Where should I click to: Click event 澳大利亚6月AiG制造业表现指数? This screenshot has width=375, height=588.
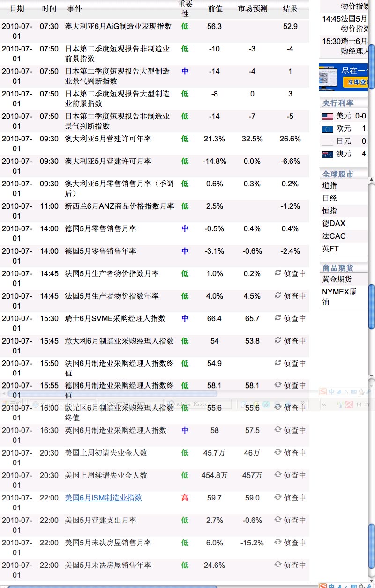pos(118,27)
